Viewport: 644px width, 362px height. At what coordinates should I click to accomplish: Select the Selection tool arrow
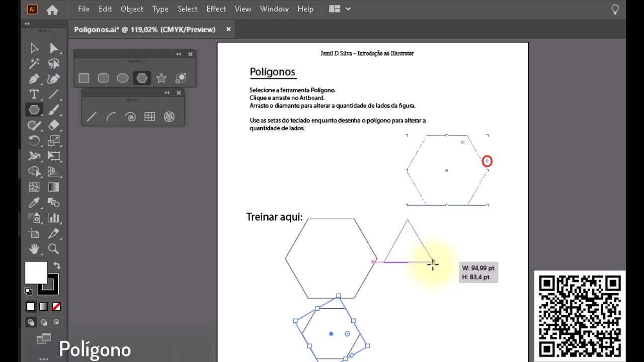34,48
